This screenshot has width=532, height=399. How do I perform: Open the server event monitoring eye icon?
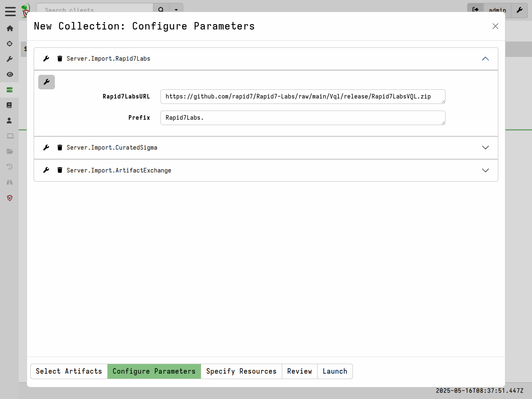pyautogui.click(x=10, y=74)
